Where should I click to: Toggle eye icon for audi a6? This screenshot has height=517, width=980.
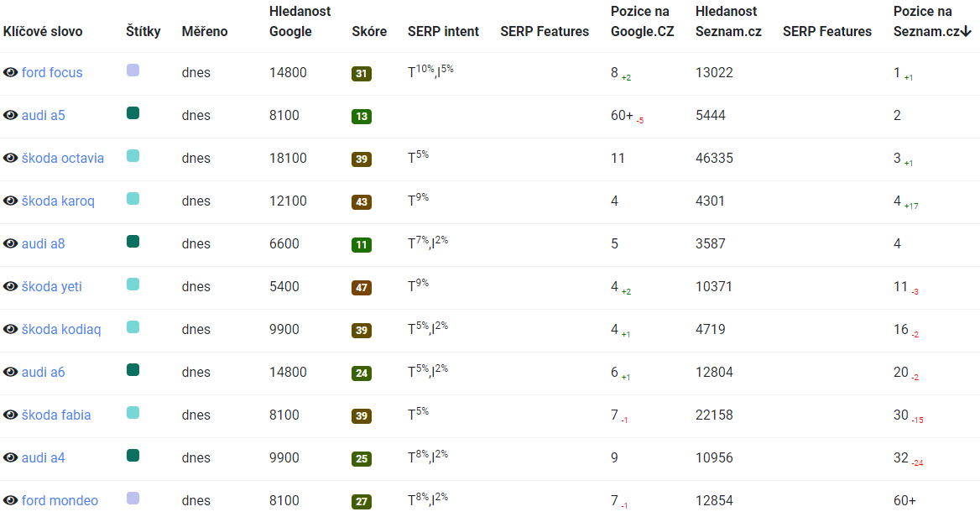coord(10,372)
